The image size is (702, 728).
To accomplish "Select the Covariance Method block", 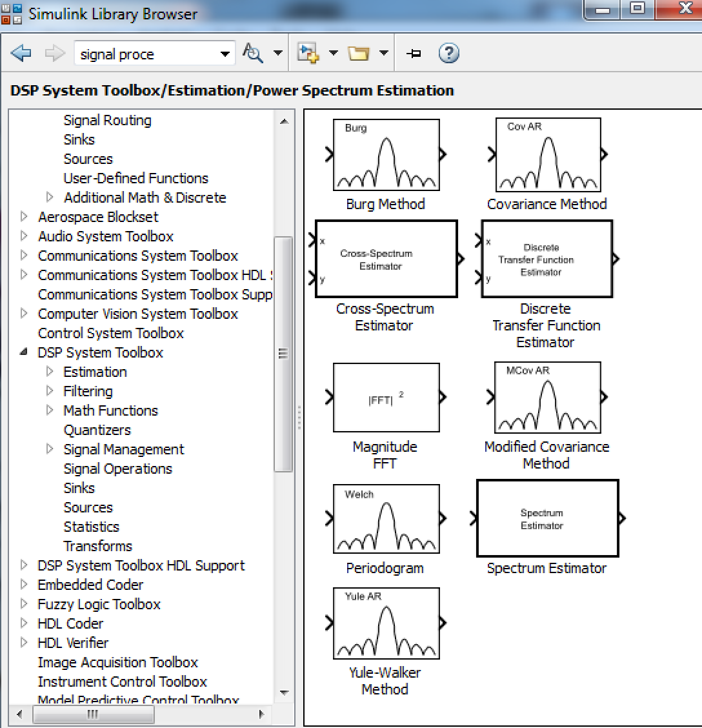I will tap(548, 155).
